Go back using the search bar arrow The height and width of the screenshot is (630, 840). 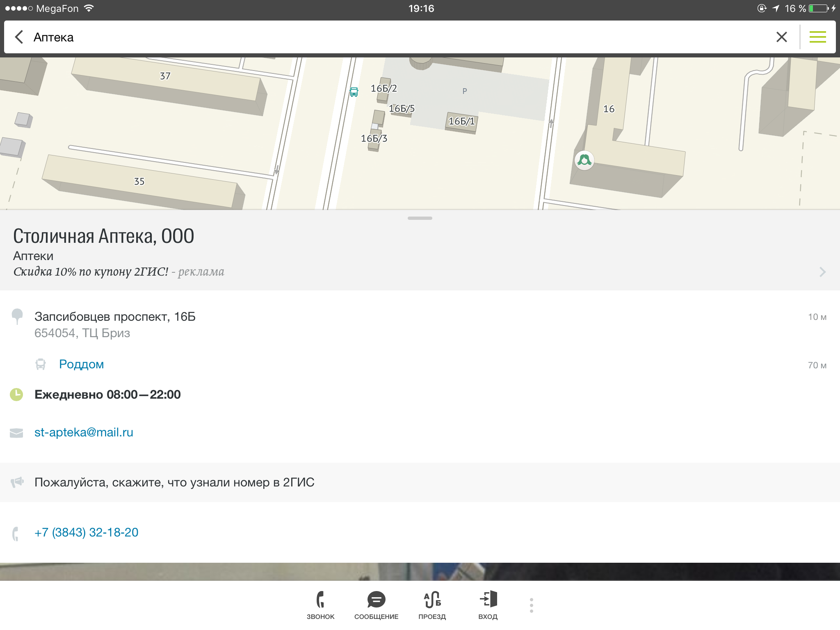click(x=19, y=37)
